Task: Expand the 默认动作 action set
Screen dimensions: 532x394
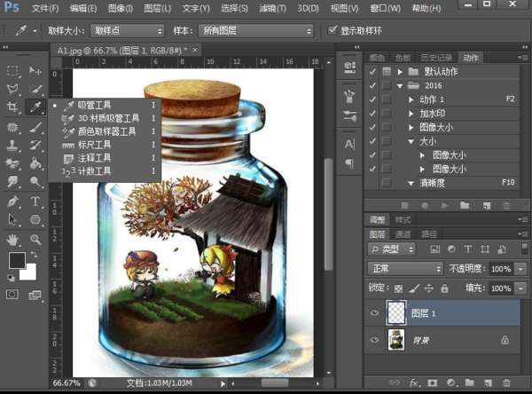Action: [x=400, y=72]
